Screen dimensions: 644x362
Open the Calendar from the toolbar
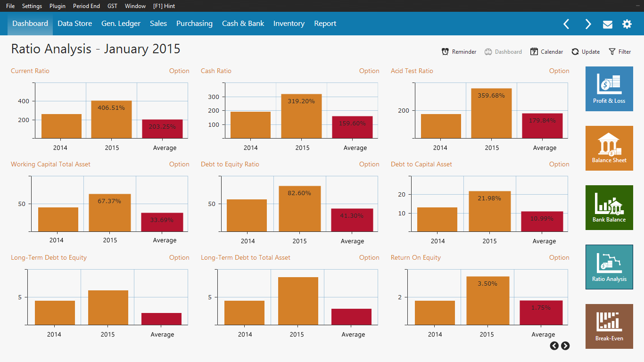click(546, 52)
